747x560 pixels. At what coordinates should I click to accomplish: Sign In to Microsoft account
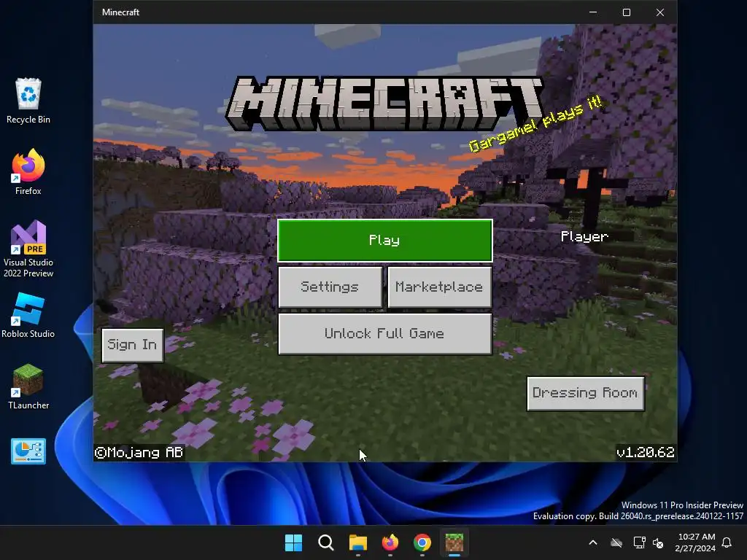click(x=133, y=345)
